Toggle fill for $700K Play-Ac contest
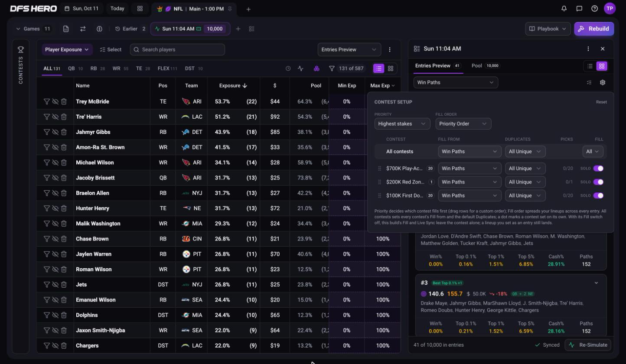The width and height of the screenshot is (626, 364). pos(598,168)
